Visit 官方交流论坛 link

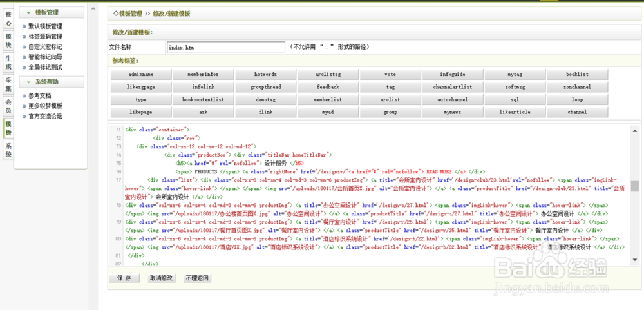(x=45, y=117)
